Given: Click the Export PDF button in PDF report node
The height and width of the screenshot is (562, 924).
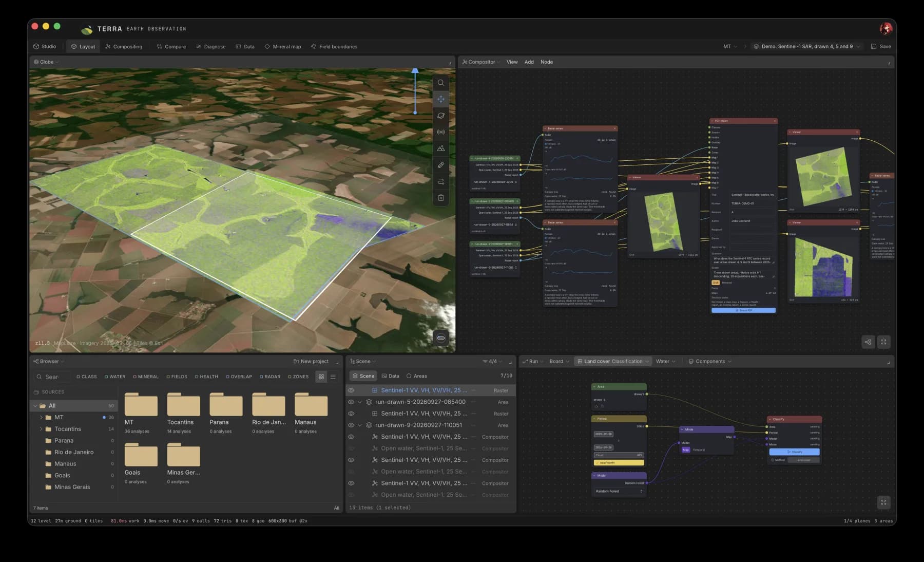Looking at the screenshot, I should [x=743, y=310].
